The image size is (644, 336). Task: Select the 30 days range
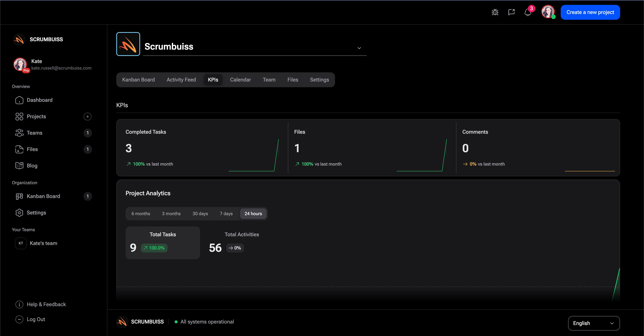pyautogui.click(x=200, y=214)
